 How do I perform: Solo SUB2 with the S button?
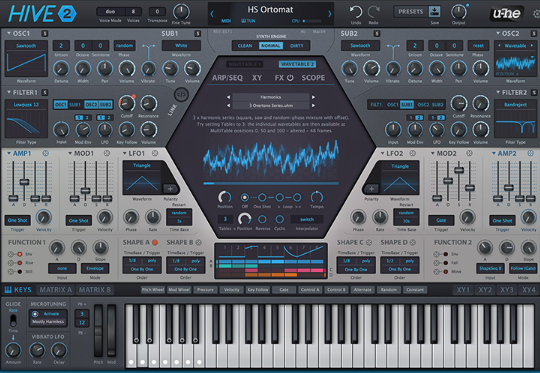pos(377,33)
